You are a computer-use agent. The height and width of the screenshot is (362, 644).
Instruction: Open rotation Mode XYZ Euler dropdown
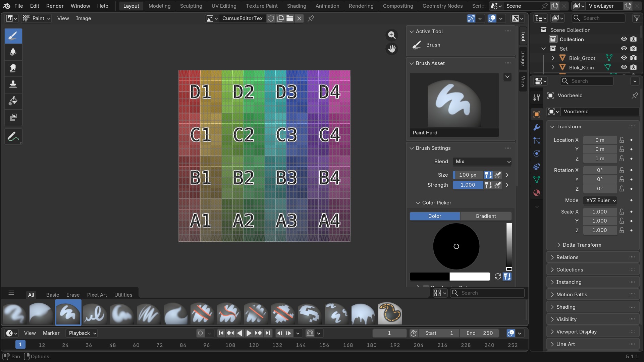pos(600,200)
